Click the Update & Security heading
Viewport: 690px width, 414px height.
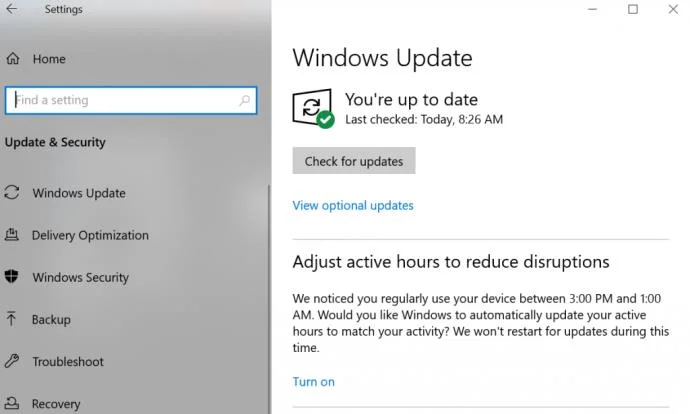coord(55,142)
